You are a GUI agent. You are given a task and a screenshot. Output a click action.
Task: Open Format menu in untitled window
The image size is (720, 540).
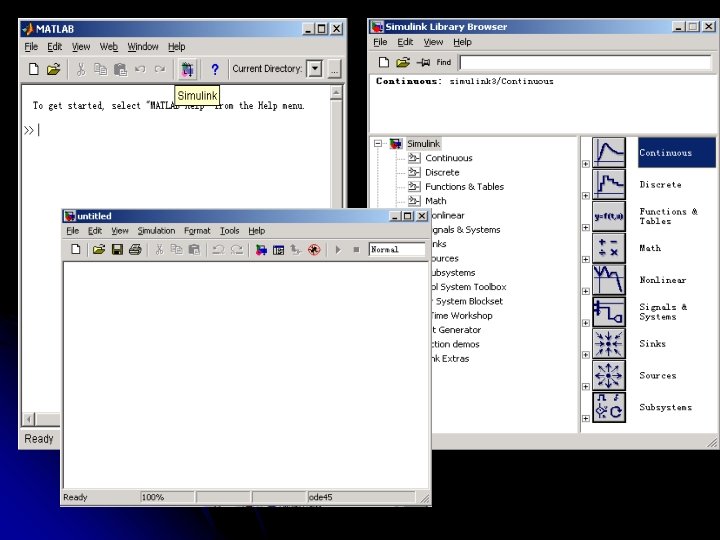pos(197,231)
